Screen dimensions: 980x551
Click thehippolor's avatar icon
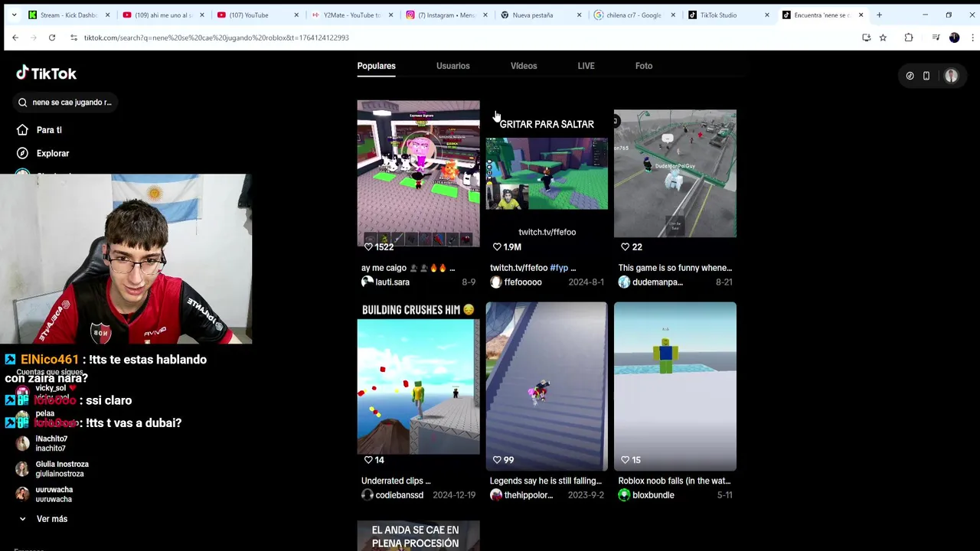(495, 495)
